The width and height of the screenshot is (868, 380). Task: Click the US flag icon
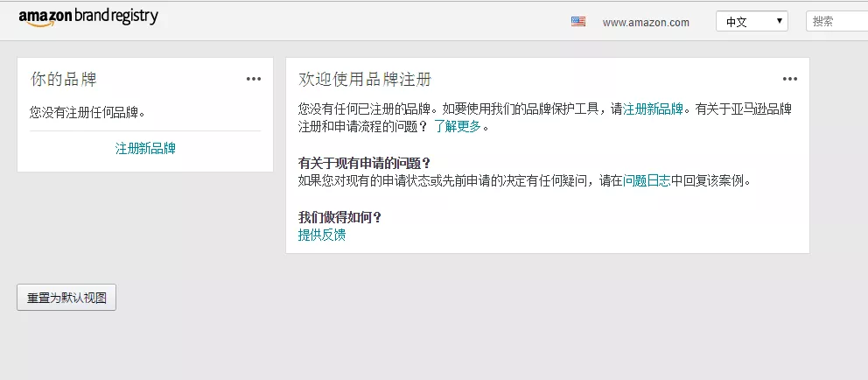[578, 22]
